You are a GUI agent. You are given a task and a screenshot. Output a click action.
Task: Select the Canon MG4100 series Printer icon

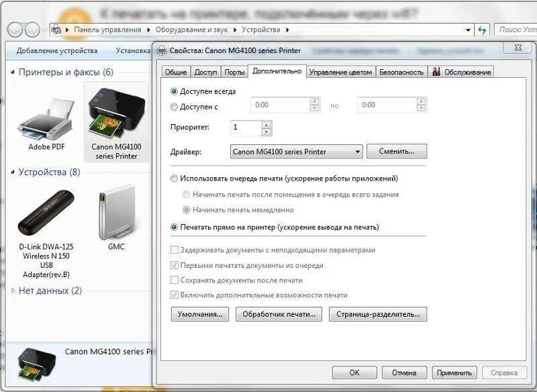116,113
